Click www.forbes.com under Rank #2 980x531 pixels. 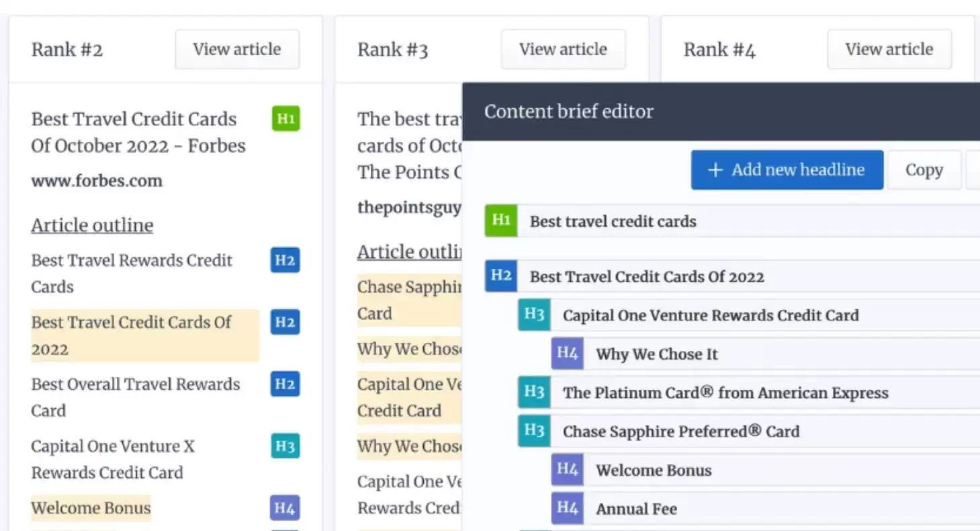(97, 181)
